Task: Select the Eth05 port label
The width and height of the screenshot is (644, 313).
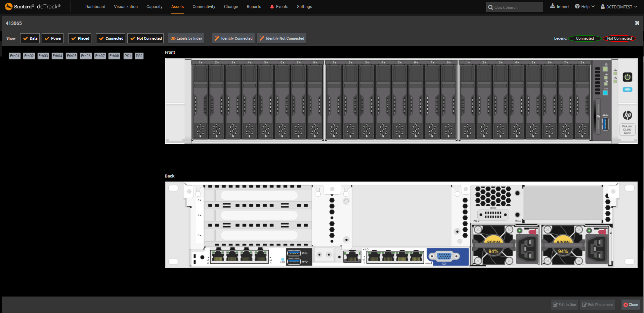Action: [x=72, y=56]
